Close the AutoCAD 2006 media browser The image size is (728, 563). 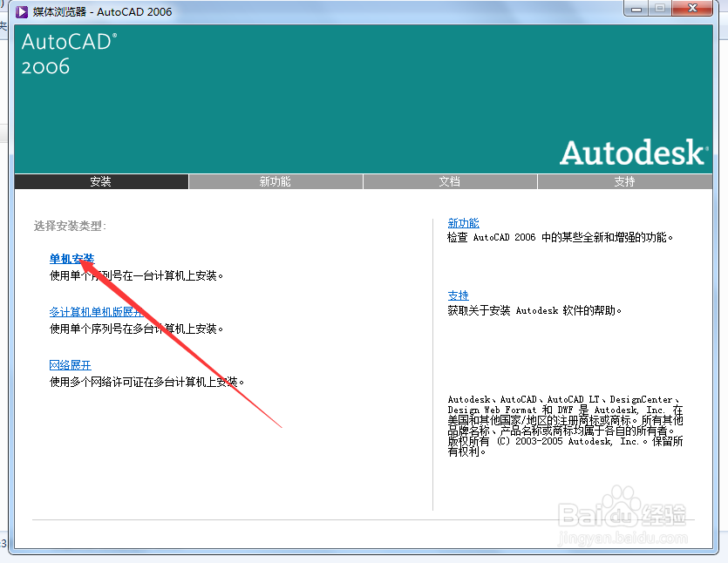coord(690,10)
